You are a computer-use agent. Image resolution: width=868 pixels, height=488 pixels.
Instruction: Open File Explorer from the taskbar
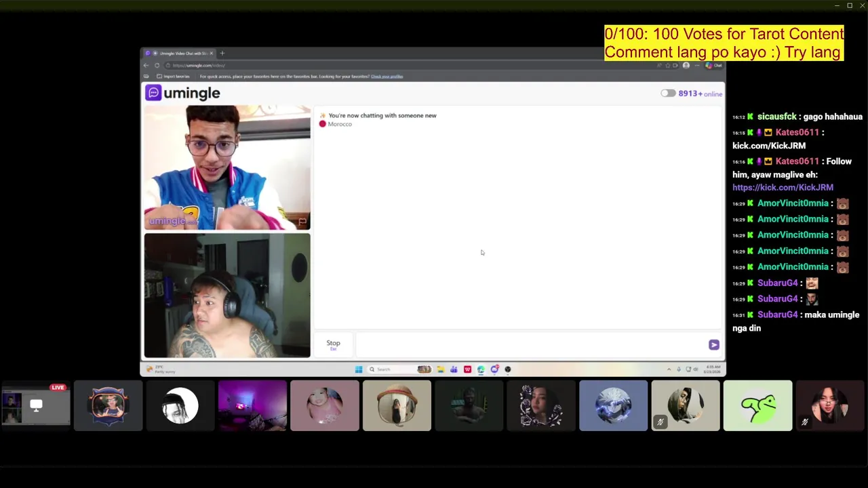click(x=440, y=369)
